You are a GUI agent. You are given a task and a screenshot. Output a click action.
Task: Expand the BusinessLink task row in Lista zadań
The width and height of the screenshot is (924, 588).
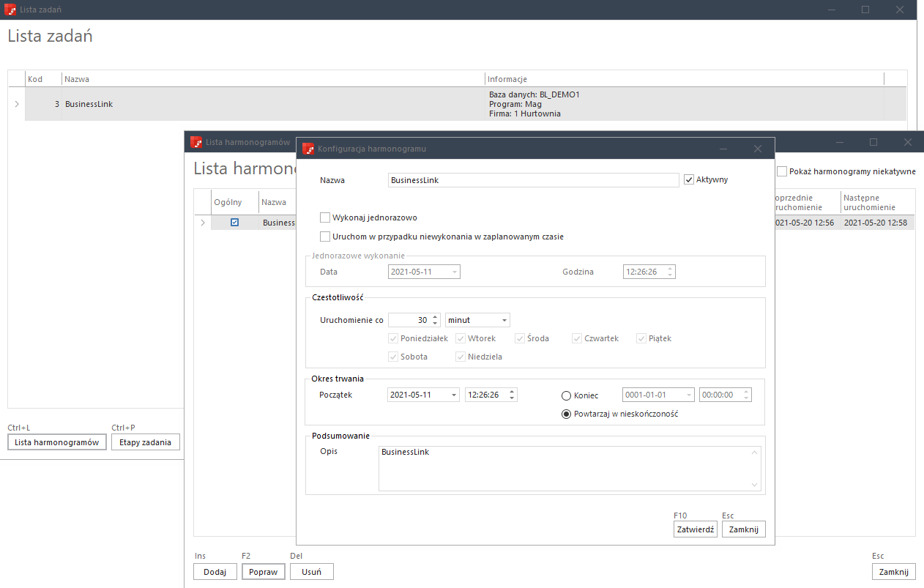[x=17, y=104]
